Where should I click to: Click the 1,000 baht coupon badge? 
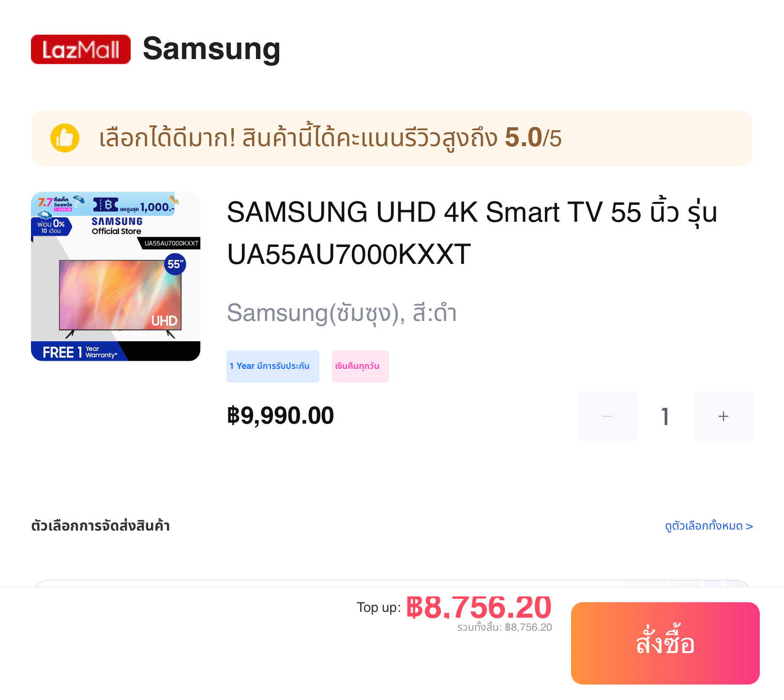tap(135, 206)
